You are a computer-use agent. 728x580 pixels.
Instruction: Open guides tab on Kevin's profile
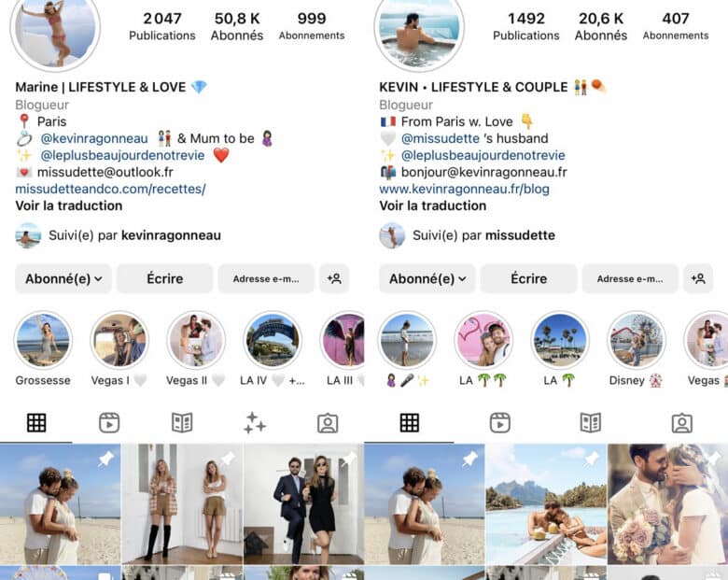pyautogui.click(x=591, y=423)
